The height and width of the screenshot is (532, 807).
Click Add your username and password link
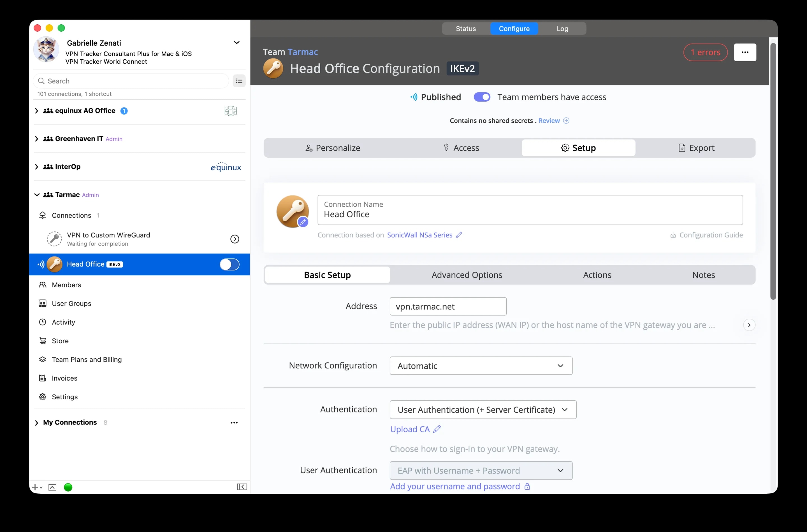tap(455, 487)
